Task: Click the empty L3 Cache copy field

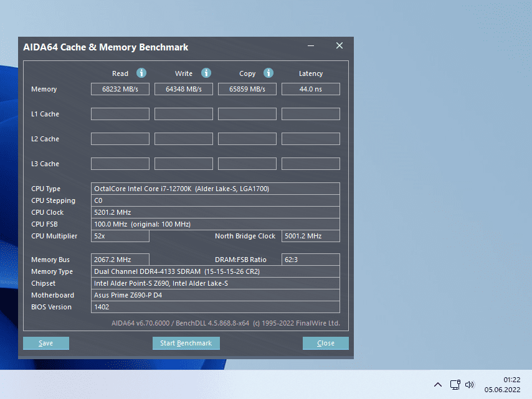Action: click(247, 164)
